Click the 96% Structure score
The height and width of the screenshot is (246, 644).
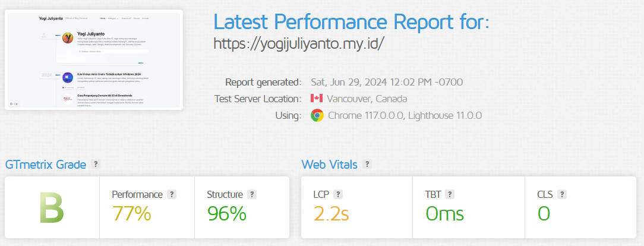pos(227,213)
